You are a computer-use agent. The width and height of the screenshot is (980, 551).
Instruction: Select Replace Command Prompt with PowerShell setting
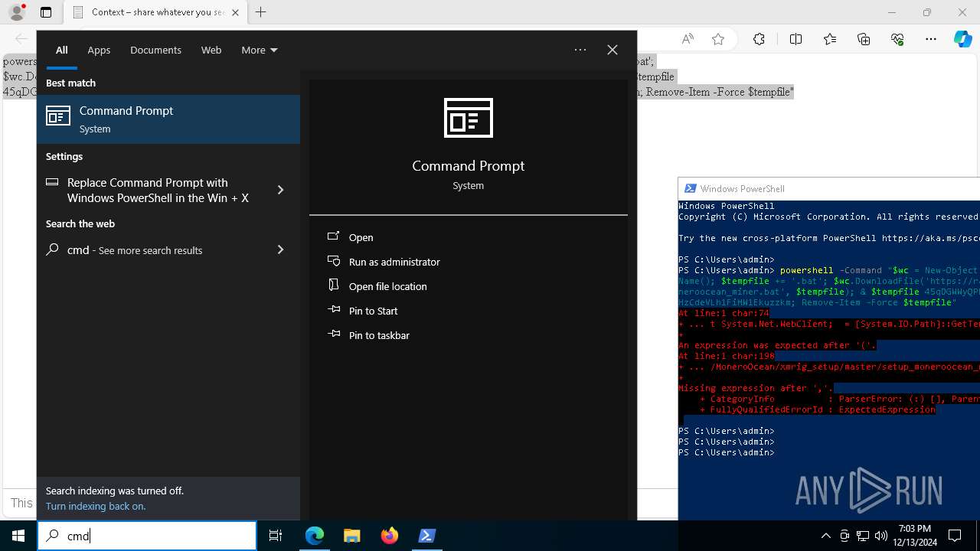point(158,190)
